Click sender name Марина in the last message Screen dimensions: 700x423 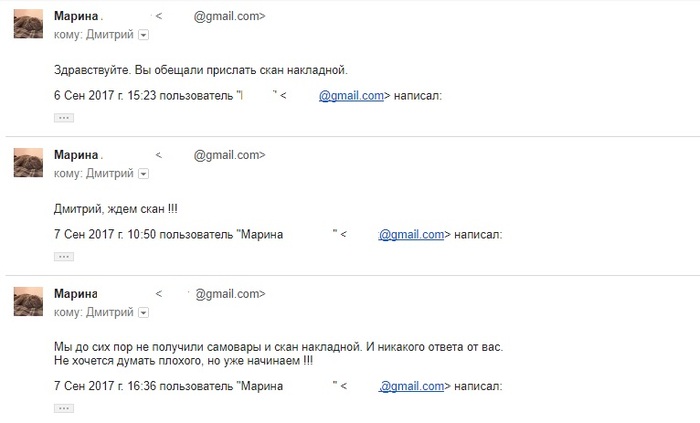pos(76,294)
